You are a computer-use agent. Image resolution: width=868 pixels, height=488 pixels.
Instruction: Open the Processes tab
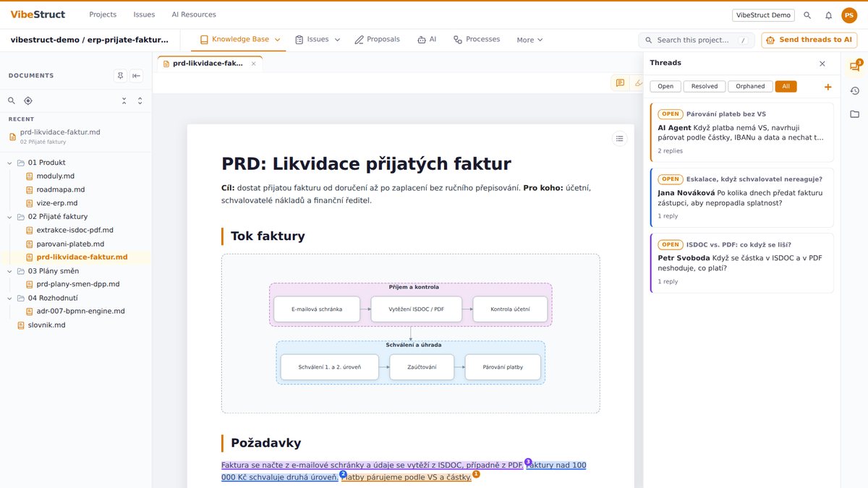[477, 40]
